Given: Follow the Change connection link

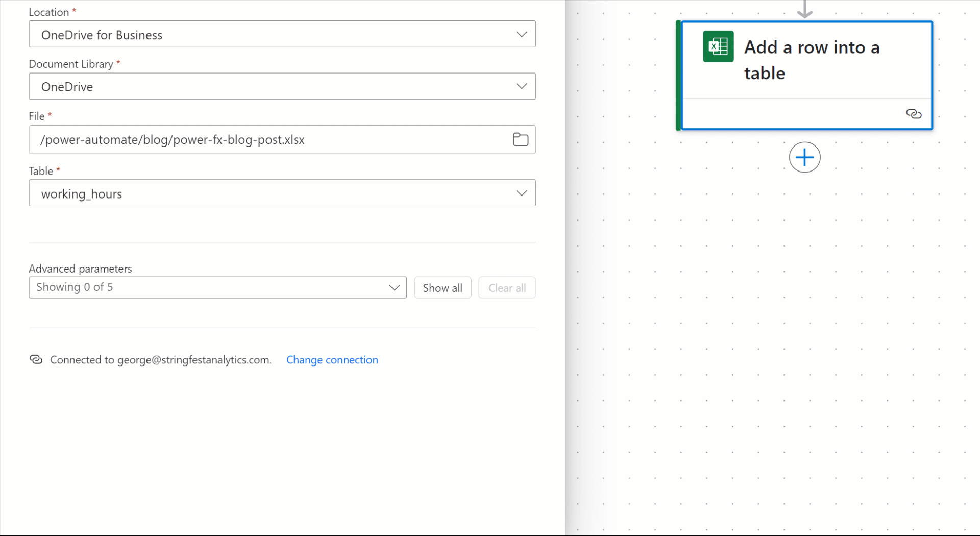Looking at the screenshot, I should click(332, 360).
